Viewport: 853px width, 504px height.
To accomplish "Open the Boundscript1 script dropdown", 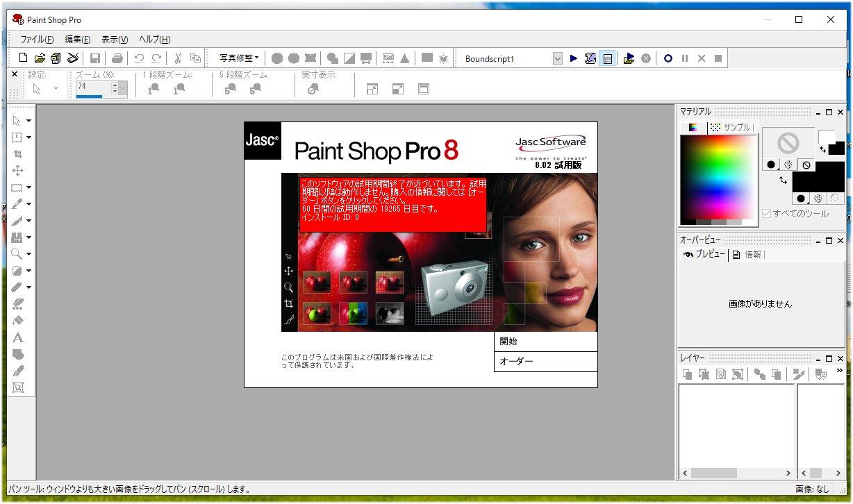I will [x=557, y=59].
